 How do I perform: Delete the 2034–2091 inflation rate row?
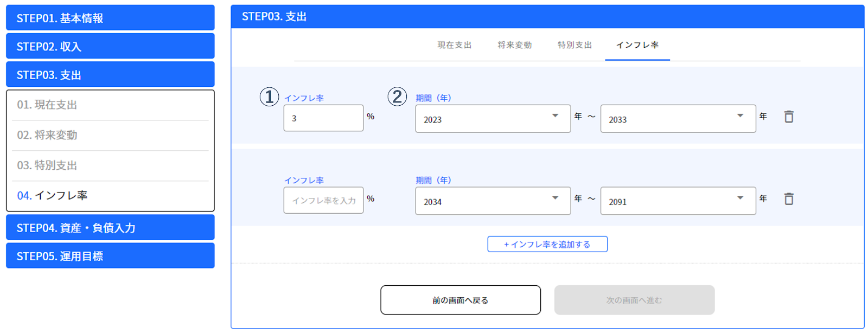(x=789, y=199)
